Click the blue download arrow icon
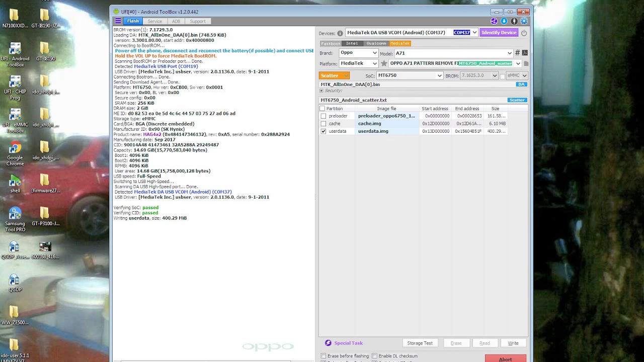The image size is (644, 362). [504, 21]
